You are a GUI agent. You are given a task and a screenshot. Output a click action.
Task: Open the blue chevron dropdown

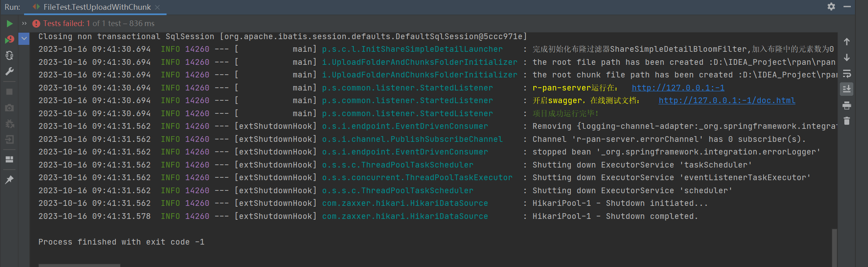[x=24, y=39]
